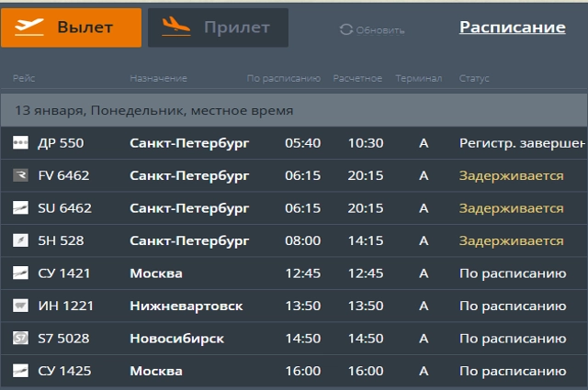The image size is (588, 390).
Task: Click Задерживается status for FV 6462
Action: coord(511,175)
